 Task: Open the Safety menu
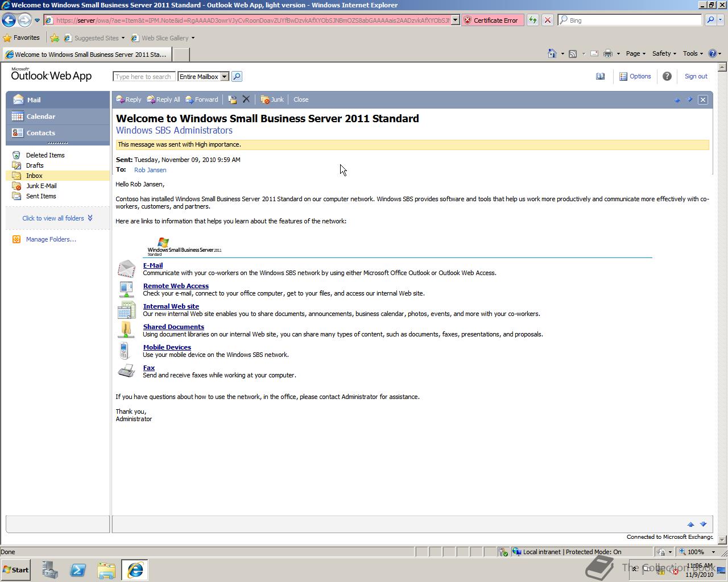(x=664, y=53)
